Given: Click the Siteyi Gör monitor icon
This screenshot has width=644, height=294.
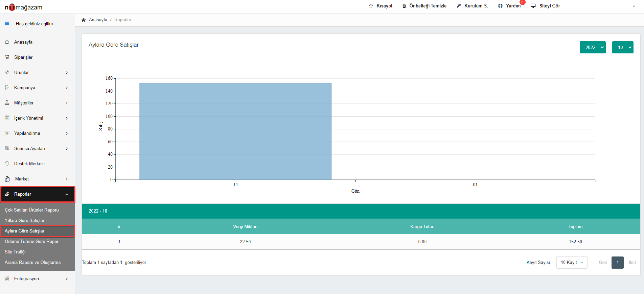Looking at the screenshot, I should [x=533, y=6].
